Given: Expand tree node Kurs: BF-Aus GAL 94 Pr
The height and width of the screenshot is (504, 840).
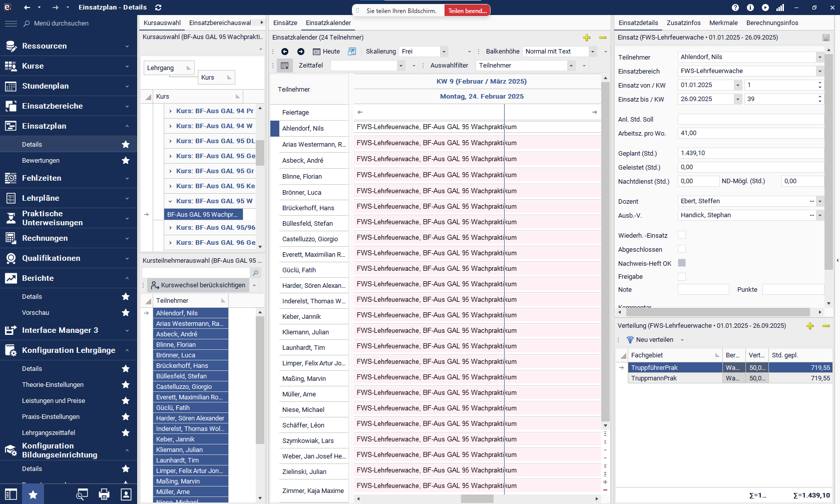Looking at the screenshot, I should [x=171, y=111].
